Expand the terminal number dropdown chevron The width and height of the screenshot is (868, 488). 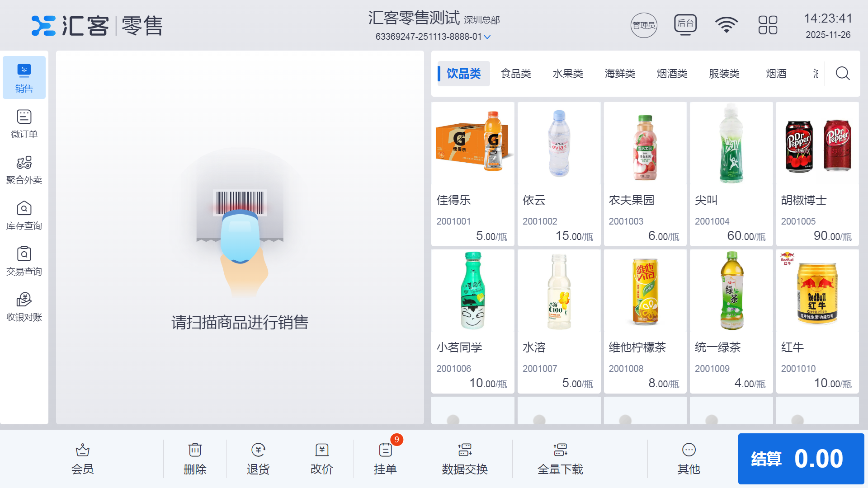point(487,37)
